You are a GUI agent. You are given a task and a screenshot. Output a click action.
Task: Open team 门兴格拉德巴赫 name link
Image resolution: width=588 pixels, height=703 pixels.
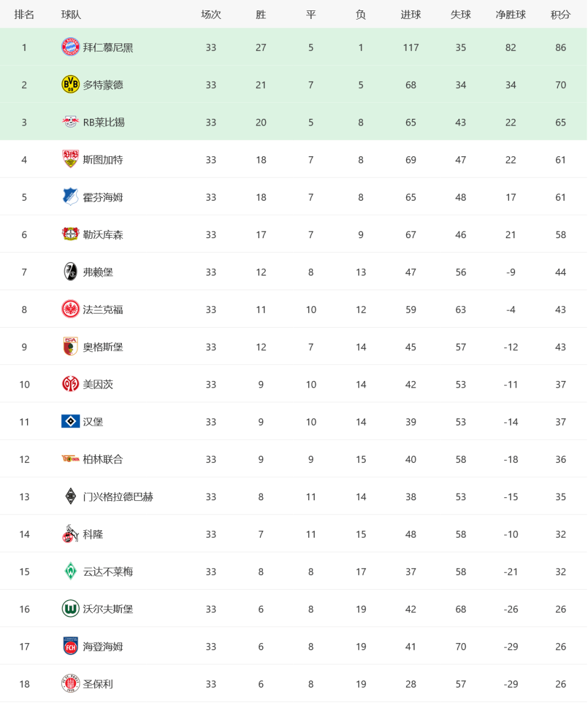tap(118, 497)
